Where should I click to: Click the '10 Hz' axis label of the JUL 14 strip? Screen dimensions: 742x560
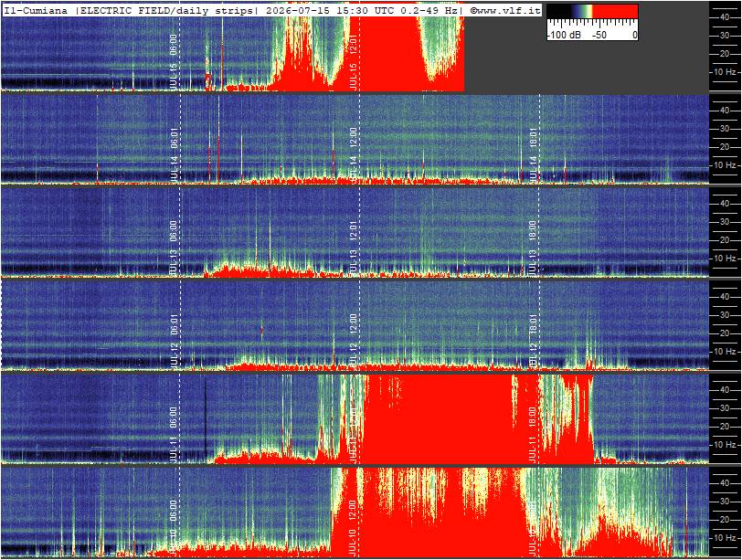click(725, 165)
